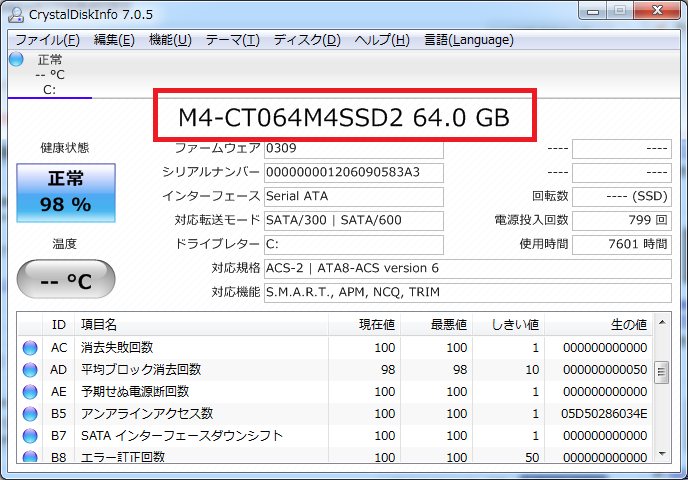688x480 pixels.
Task: Click the SMART list scrollbar thumb
Action: [x=662, y=372]
